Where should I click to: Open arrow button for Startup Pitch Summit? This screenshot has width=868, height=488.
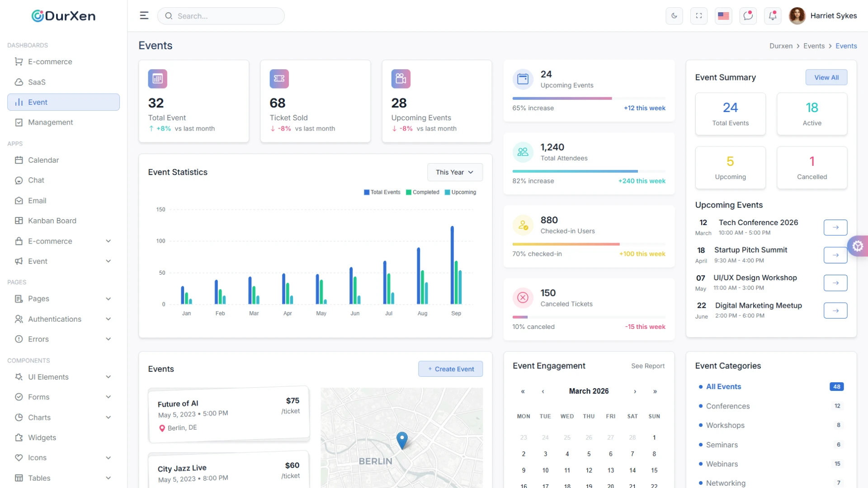click(x=835, y=255)
